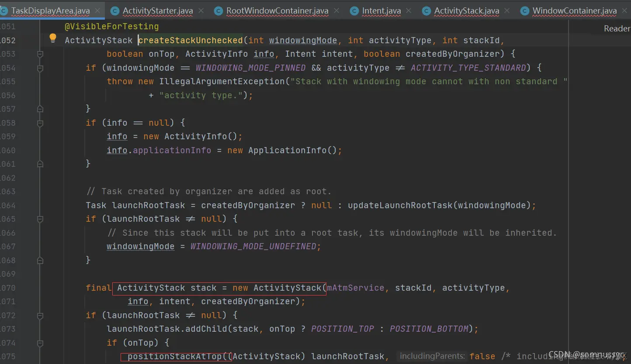The width and height of the screenshot is (631, 364).
Task: Click the POSITION_BOTTOM constant
Action: (429, 329)
